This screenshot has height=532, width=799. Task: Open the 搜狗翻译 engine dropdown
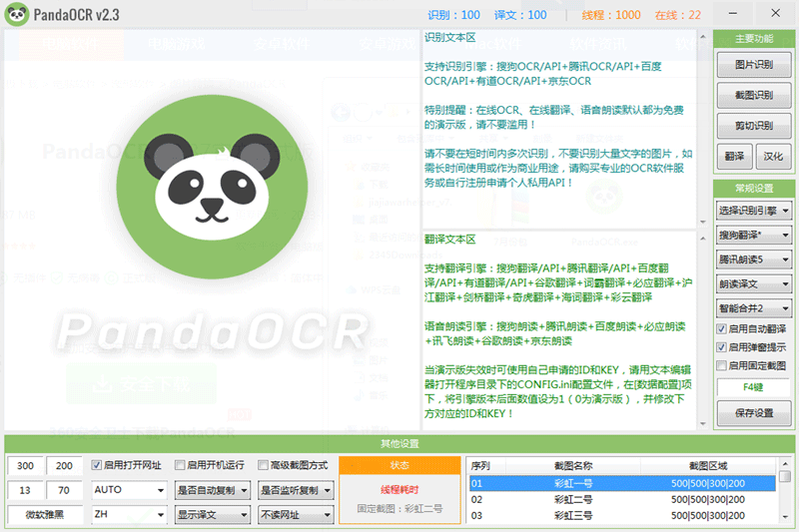754,235
